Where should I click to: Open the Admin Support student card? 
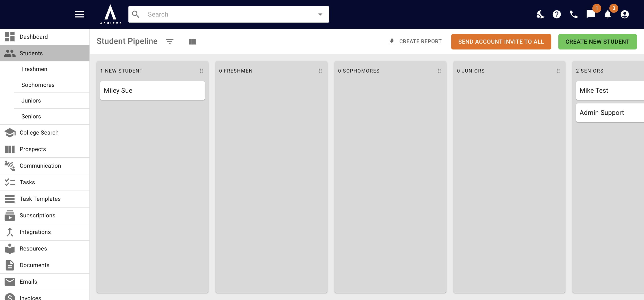pyautogui.click(x=610, y=113)
